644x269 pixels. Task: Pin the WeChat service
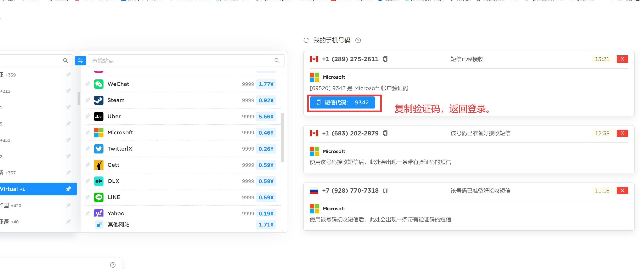[87, 84]
